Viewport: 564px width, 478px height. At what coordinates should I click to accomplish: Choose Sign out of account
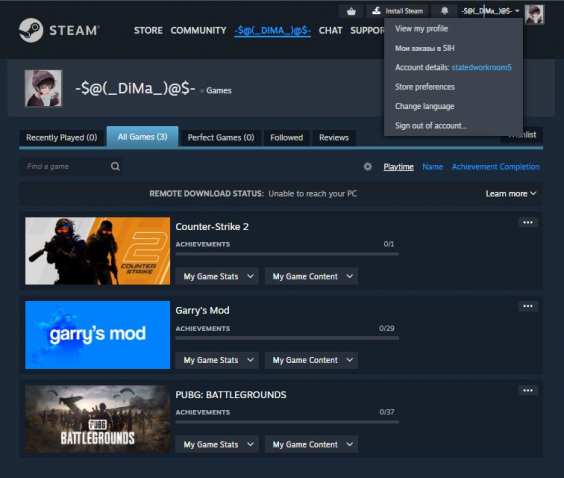tap(431, 126)
